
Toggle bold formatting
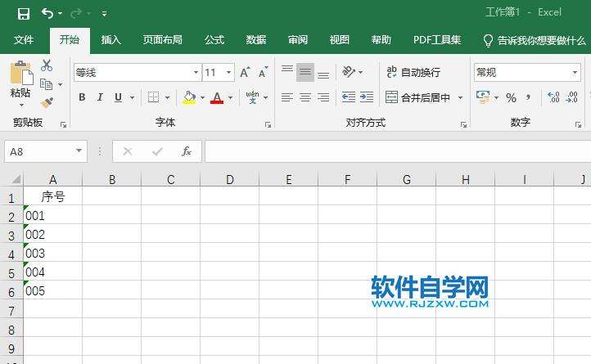pyautogui.click(x=82, y=97)
